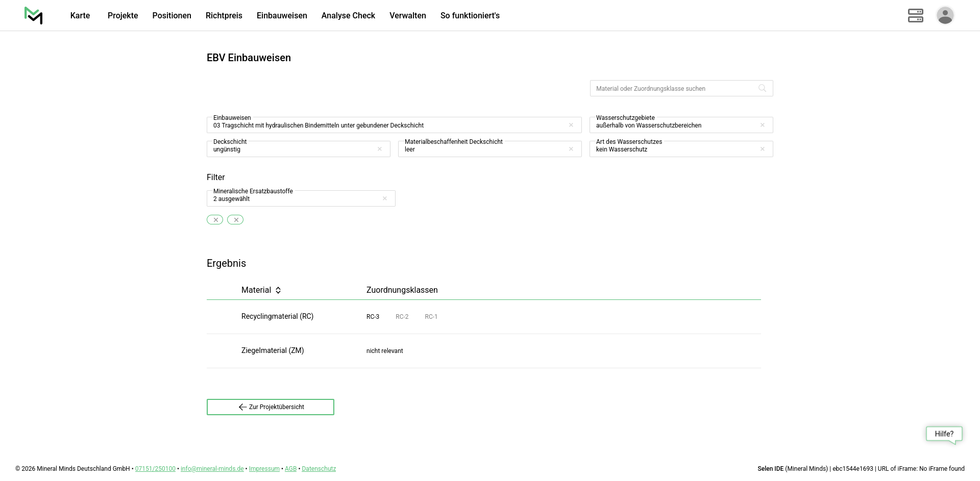Clear the Wasserschutzgebiete field X icon
This screenshot has width=980, height=481.
click(763, 125)
